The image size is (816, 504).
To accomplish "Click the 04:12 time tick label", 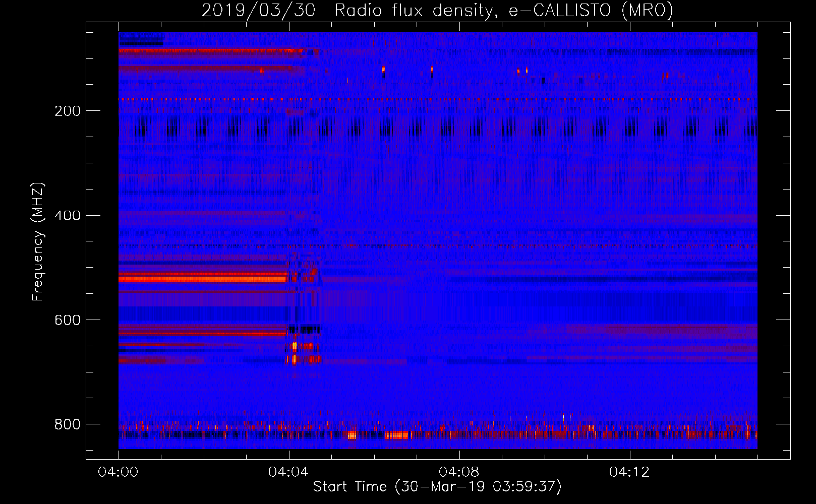I will click(629, 472).
